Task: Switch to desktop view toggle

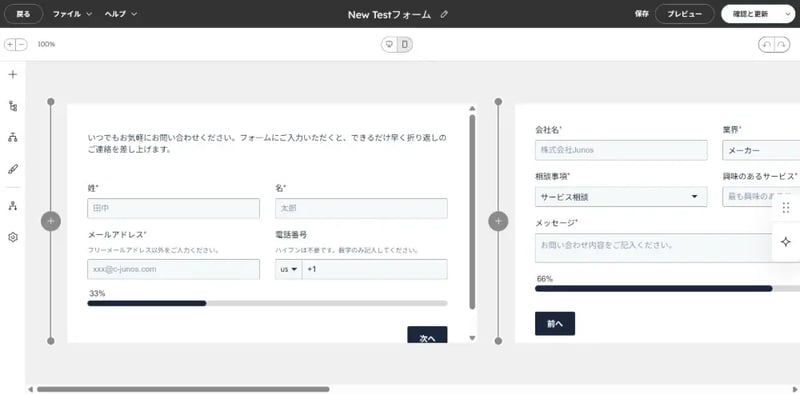Action: 390,44
